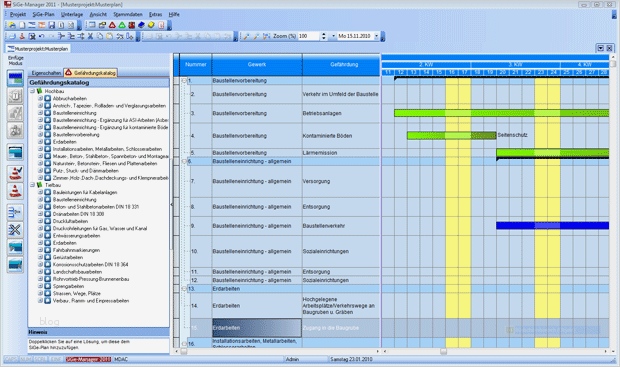Click the list-structure sidebar icon above crossed tools
This screenshot has height=367, width=620.
[x=15, y=212]
